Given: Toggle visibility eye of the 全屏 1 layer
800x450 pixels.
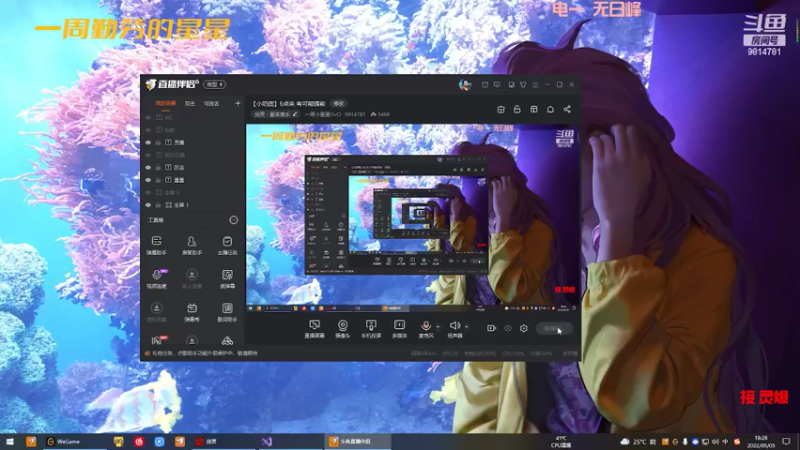Looking at the screenshot, I should pos(148,205).
